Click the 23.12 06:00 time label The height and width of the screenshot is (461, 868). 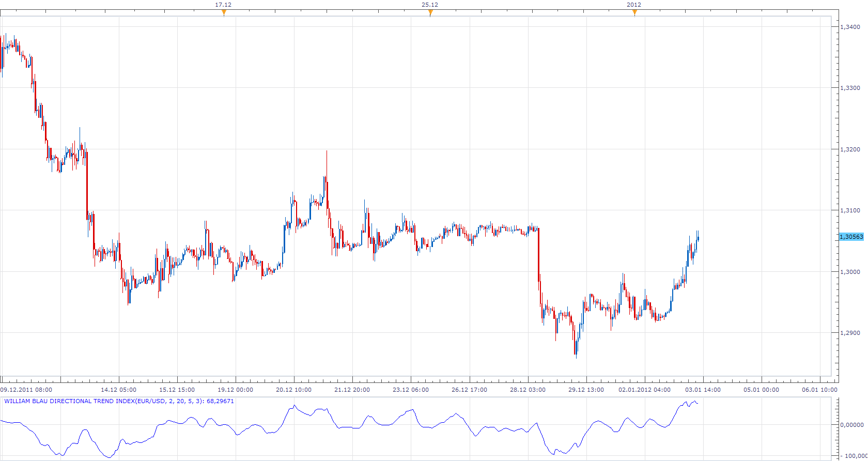[410, 390]
